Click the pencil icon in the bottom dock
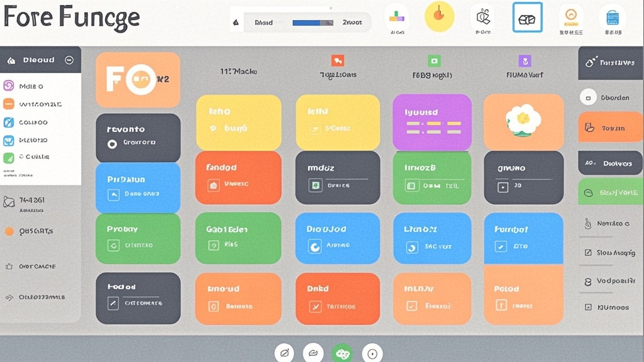644x362 pixels. click(x=284, y=353)
